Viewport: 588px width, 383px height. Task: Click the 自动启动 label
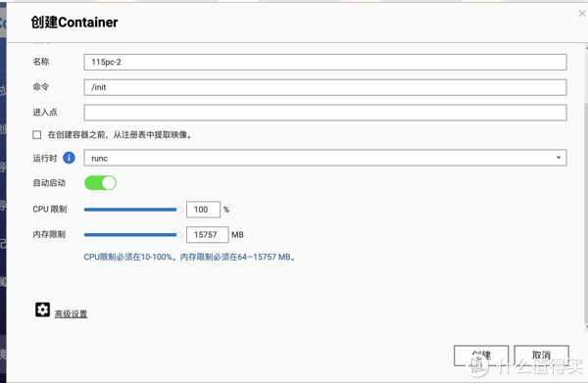(49, 183)
